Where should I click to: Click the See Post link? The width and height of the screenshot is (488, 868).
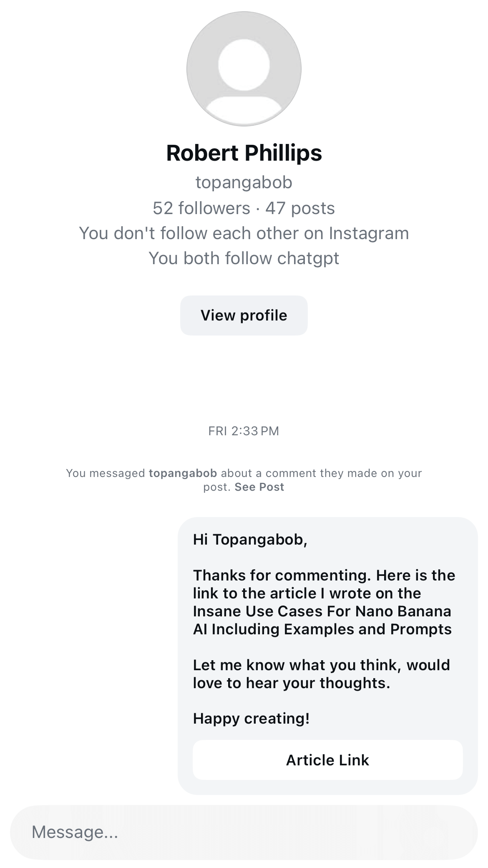[259, 487]
